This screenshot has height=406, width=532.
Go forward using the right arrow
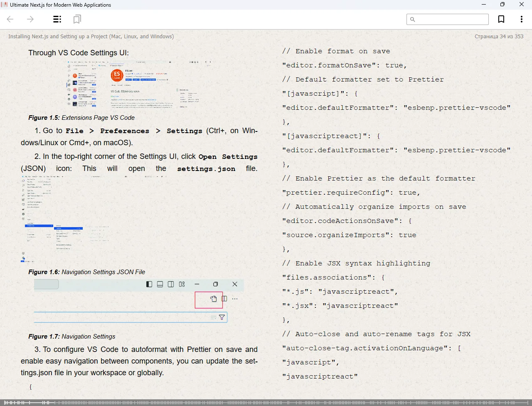30,19
